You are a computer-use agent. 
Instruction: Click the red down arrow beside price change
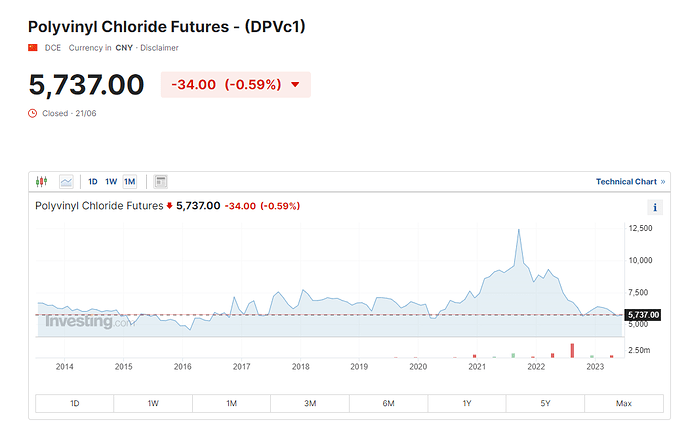coord(295,85)
